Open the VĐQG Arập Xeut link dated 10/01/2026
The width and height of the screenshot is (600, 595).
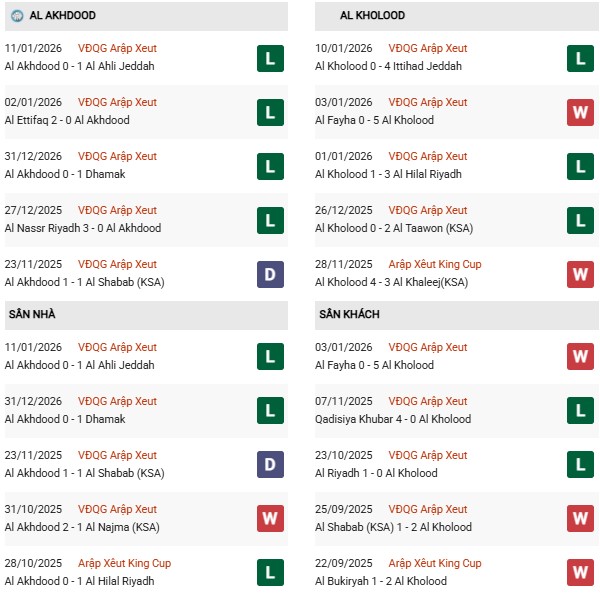(x=427, y=48)
